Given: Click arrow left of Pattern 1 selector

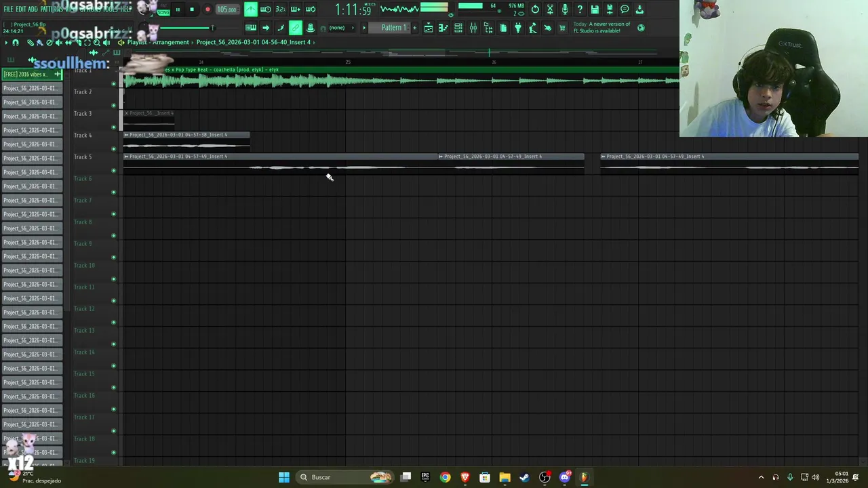Looking at the screenshot, I should pyautogui.click(x=364, y=28).
